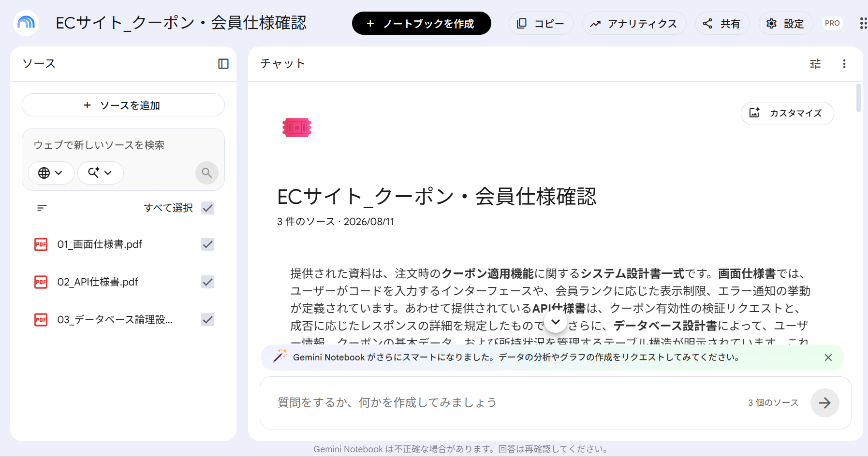868x457 pixels.
Task: Click the 3 個のソース indicator
Action: coord(773,403)
